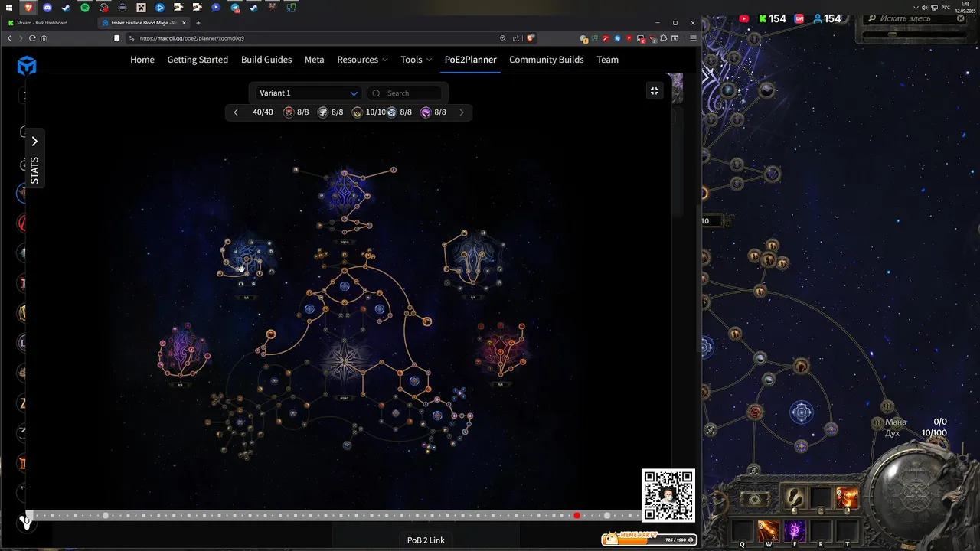Select the E purple rune skill slot
The image size is (980, 551).
pos(795,530)
